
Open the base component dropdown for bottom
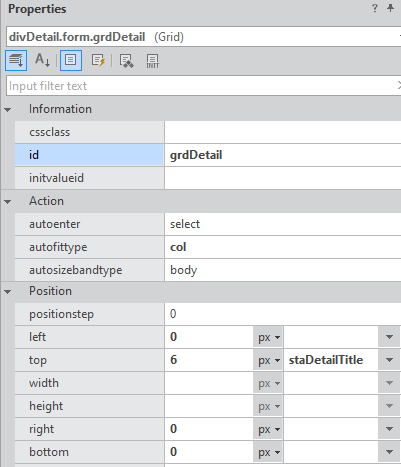click(x=389, y=452)
